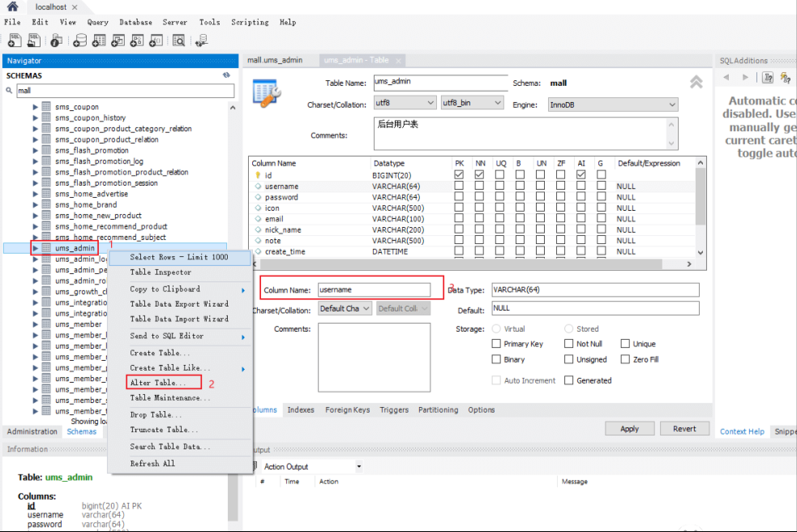
Task: Reconnect to DBMS toolbar icon
Action: click(202, 41)
